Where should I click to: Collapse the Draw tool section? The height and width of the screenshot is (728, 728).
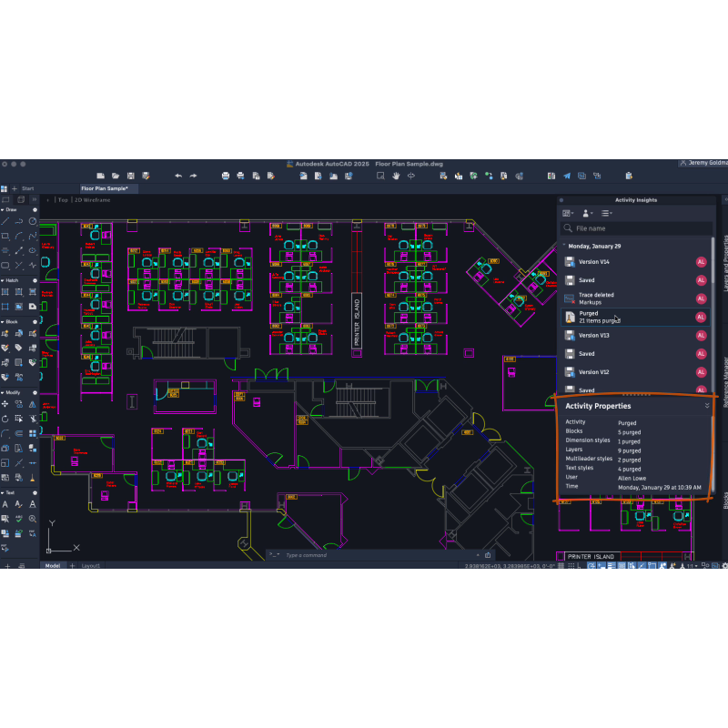[3, 209]
